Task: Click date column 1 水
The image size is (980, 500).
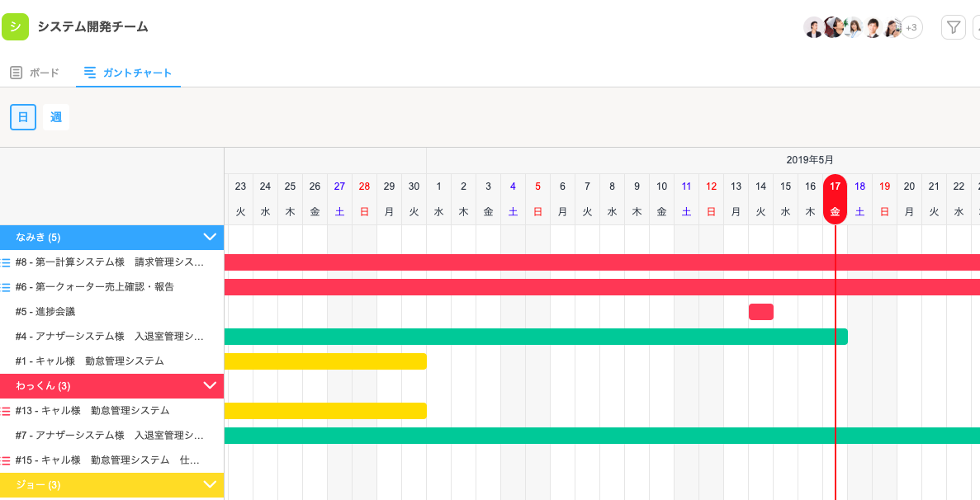Action: tap(438, 199)
